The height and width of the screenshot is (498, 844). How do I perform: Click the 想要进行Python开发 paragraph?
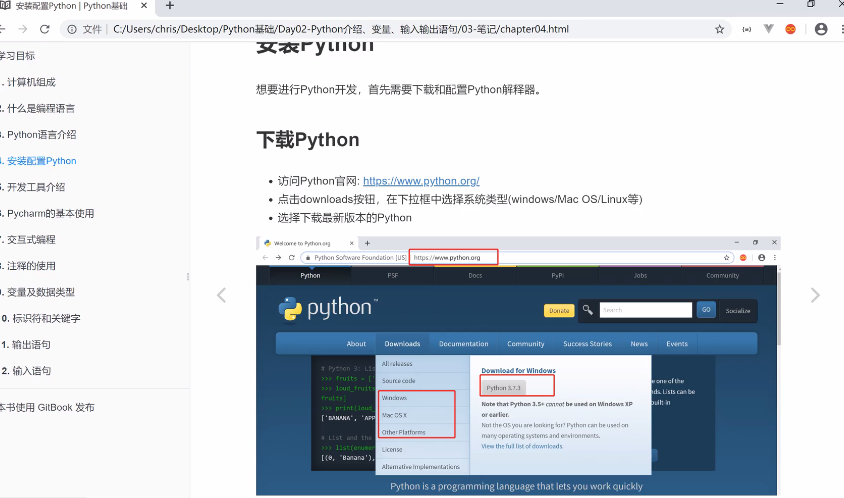click(399, 89)
